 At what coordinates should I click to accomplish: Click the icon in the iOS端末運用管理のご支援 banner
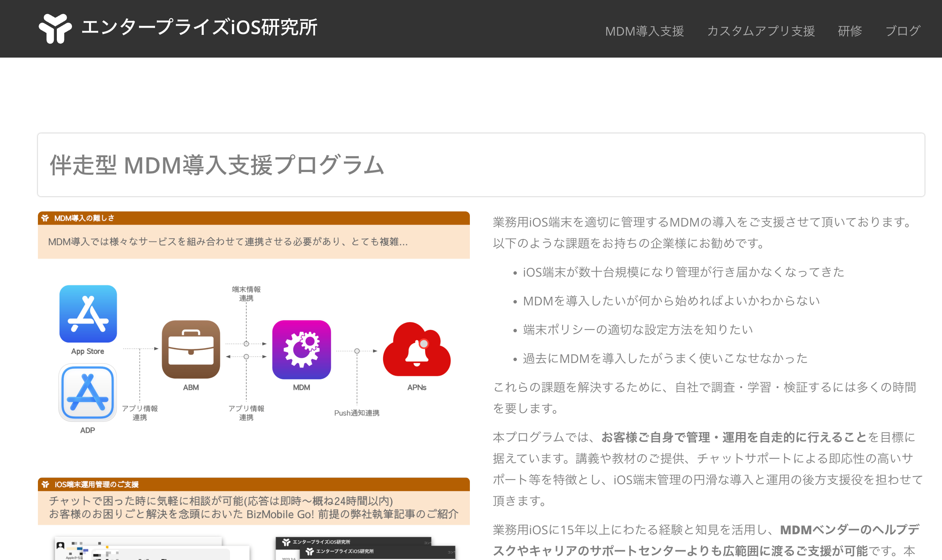[x=45, y=485]
